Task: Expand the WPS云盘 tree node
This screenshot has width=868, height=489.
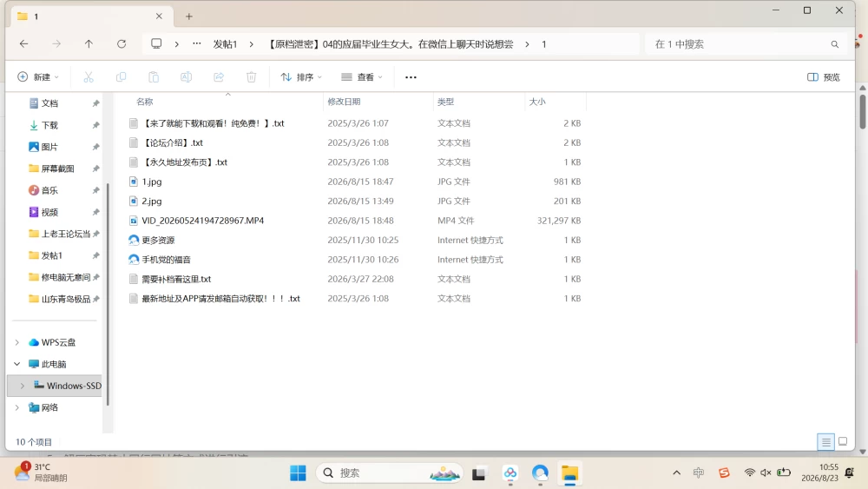Action: [x=17, y=342]
